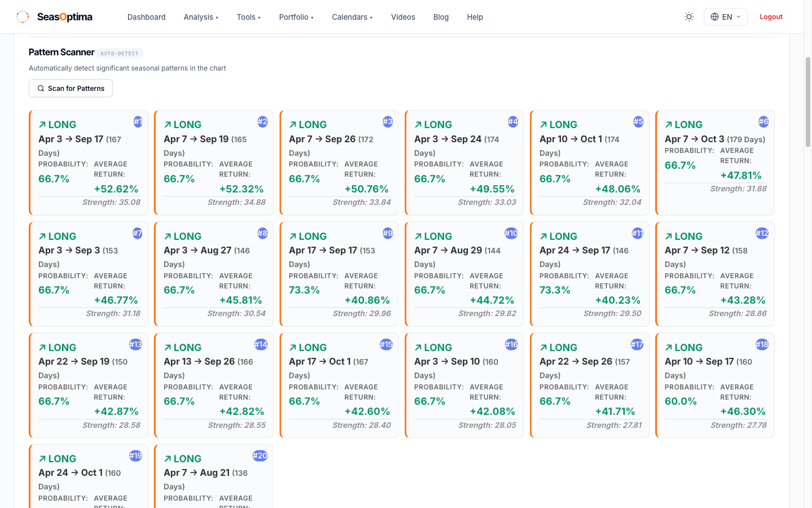Click the globe language icon

coord(714,17)
